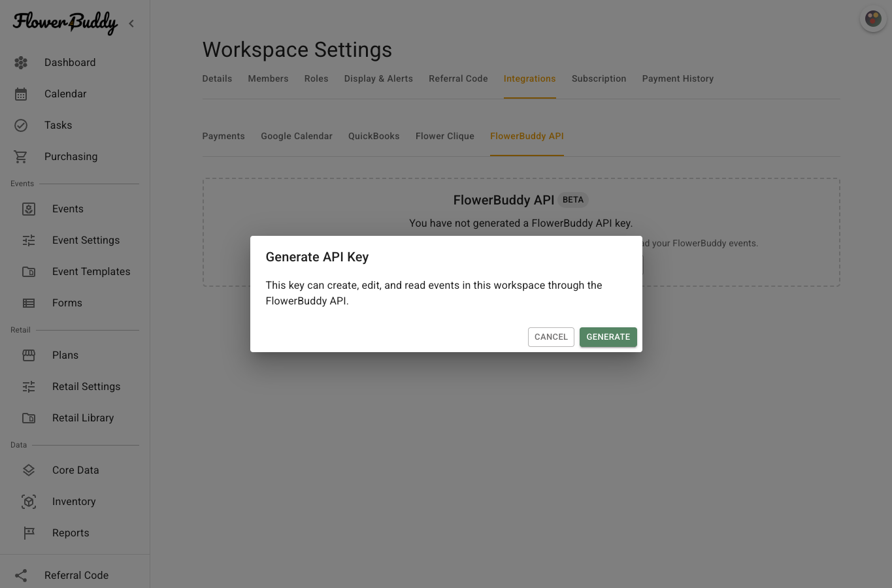Switch to the Details tab
The image size is (892, 588).
point(217,79)
